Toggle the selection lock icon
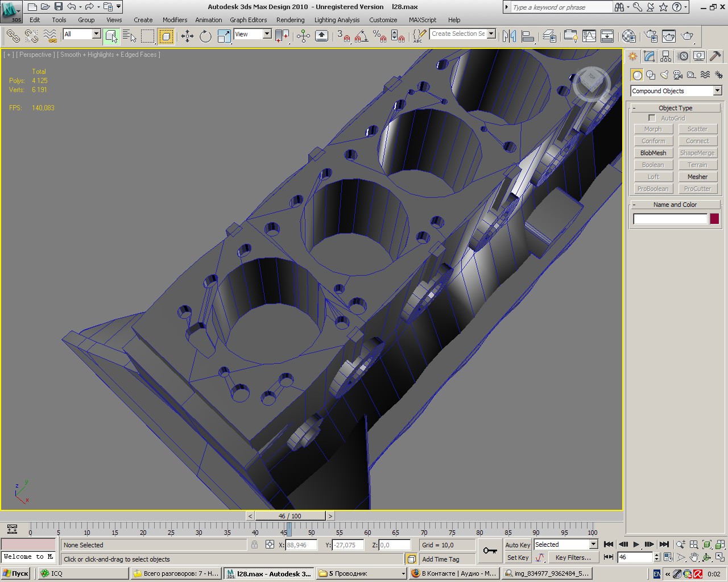728x582 pixels. pos(254,544)
